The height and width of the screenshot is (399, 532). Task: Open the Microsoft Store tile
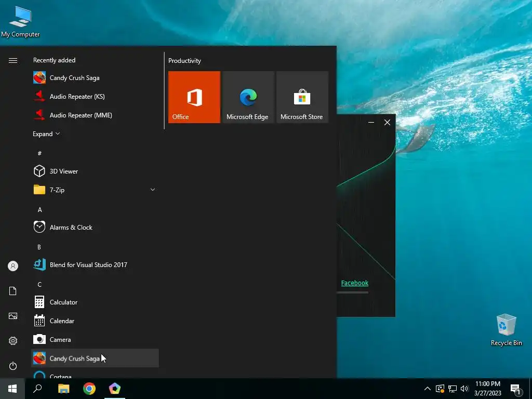click(x=302, y=97)
